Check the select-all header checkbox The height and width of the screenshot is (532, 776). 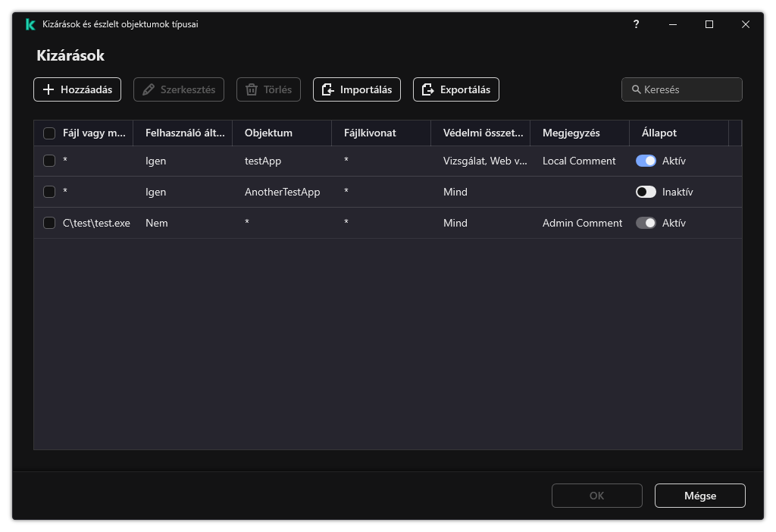tap(49, 133)
